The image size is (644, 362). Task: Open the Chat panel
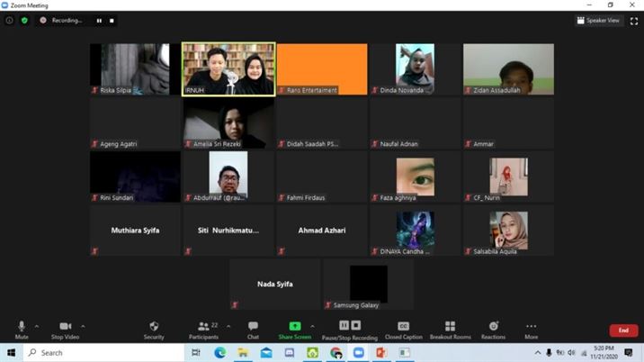pos(253,329)
